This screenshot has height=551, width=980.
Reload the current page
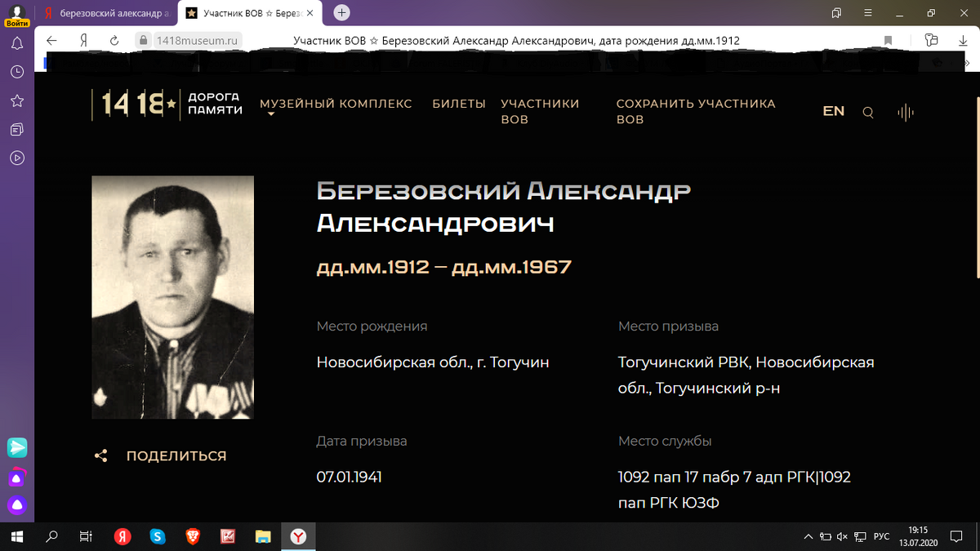[x=115, y=41]
